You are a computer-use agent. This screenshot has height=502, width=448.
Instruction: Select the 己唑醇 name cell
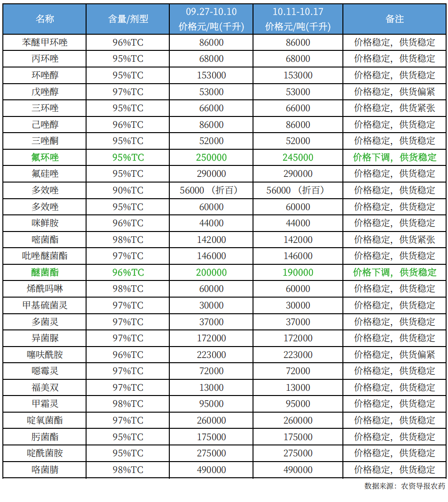[x=45, y=125]
